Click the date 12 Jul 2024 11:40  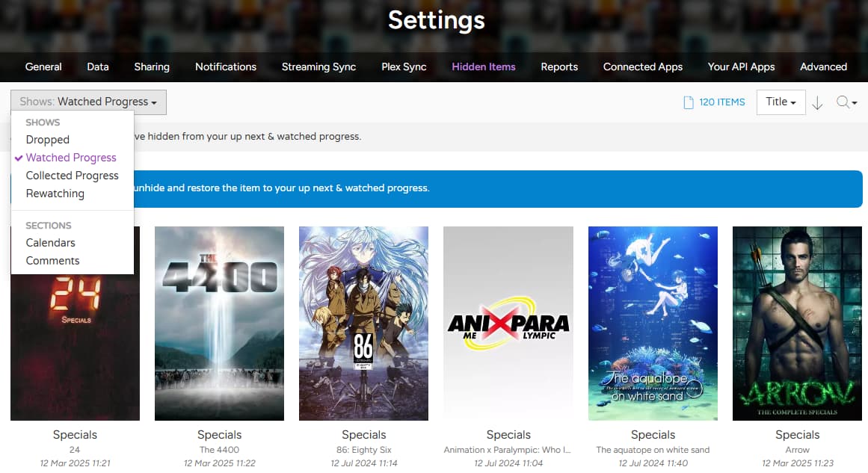click(653, 463)
